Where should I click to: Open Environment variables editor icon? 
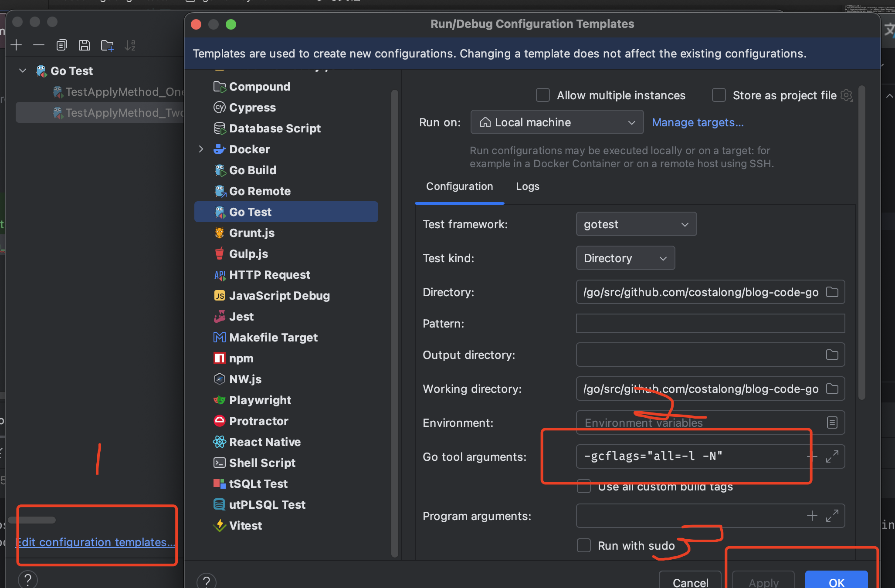(x=832, y=422)
